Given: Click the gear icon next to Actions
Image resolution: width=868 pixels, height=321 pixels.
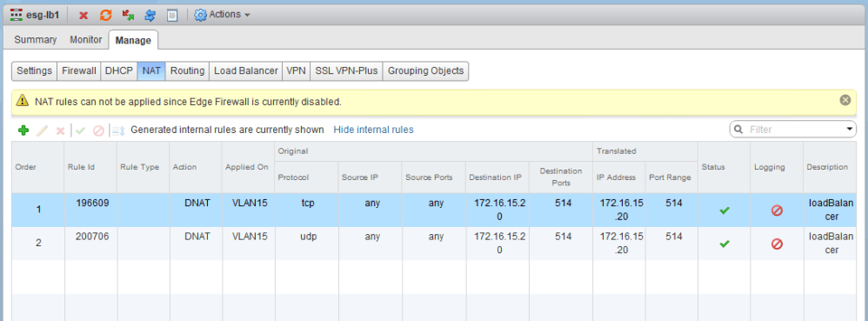Looking at the screenshot, I should (x=200, y=15).
